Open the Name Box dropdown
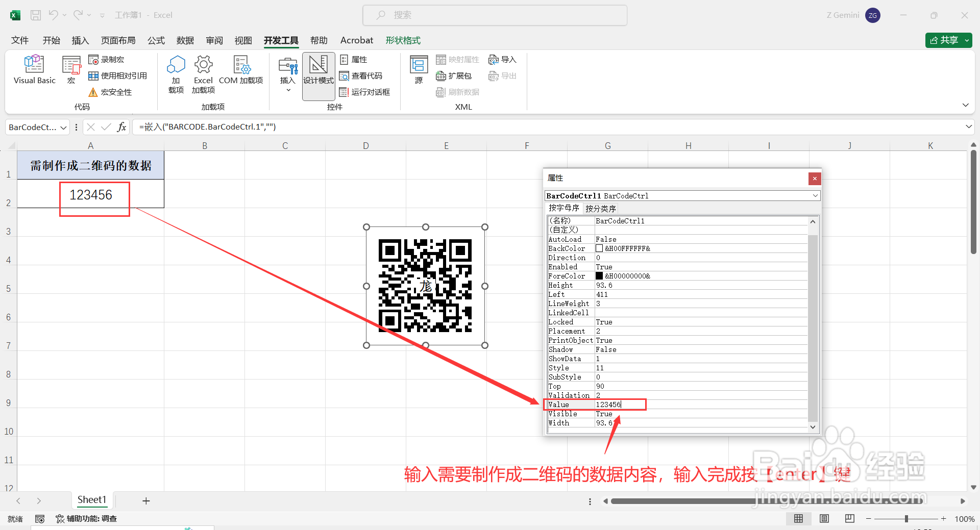Viewport: 980px width, 530px height. click(63, 127)
